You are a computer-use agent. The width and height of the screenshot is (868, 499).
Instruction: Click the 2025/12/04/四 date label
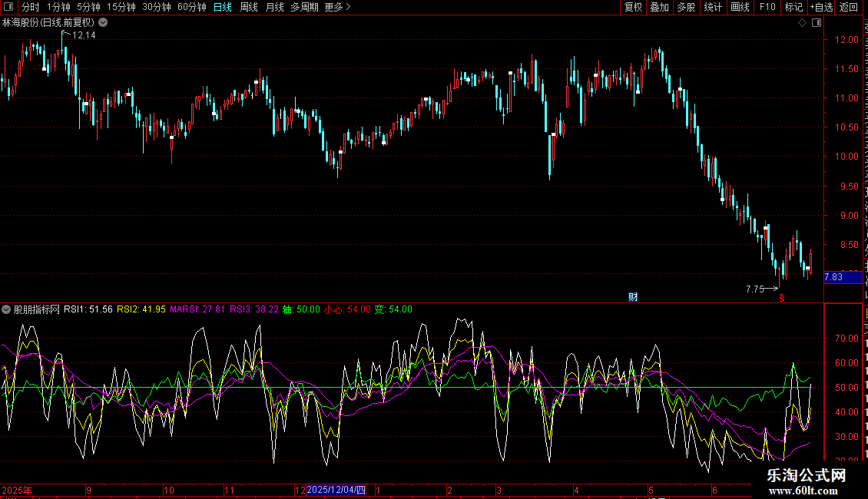(336, 490)
